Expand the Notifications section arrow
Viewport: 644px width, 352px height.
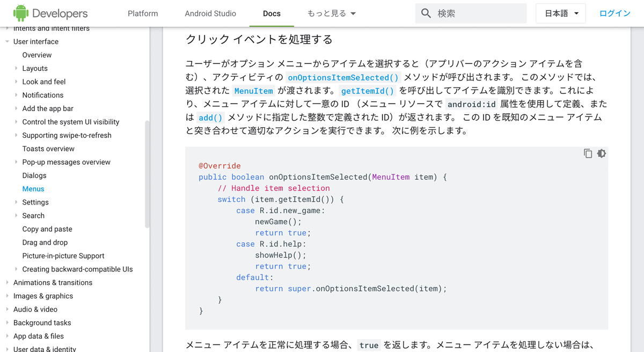16,95
